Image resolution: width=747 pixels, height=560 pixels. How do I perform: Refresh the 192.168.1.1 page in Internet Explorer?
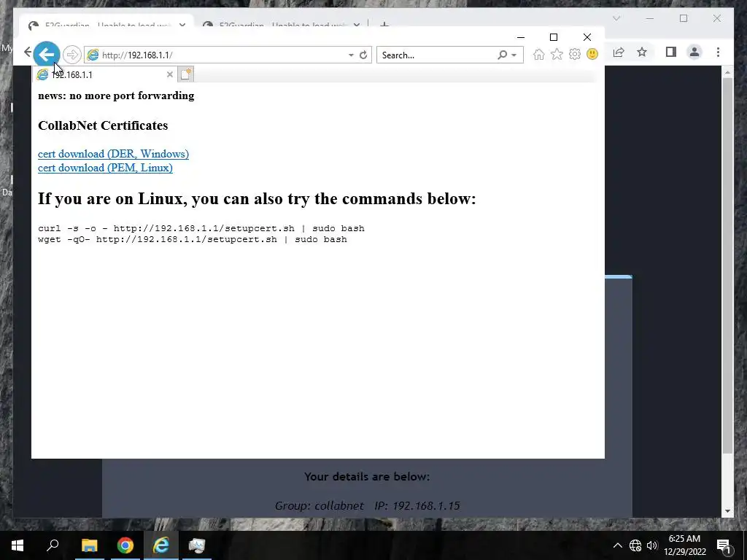coord(363,55)
